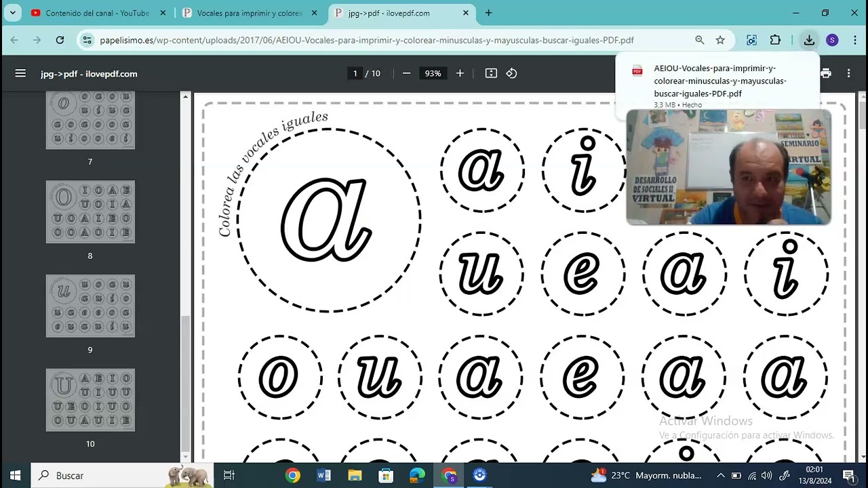This screenshot has height=488, width=868.
Task: Show hidden system tray icons
Action: pyautogui.click(x=720, y=475)
